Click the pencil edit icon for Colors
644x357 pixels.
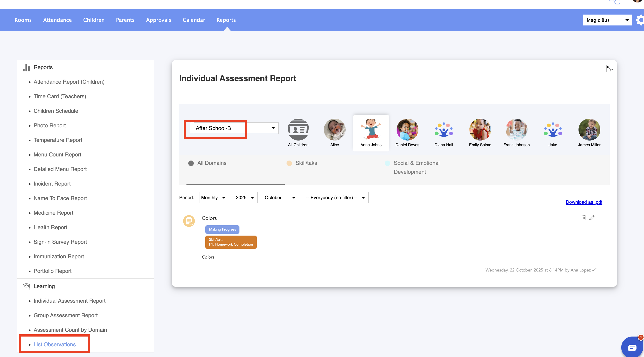592,218
